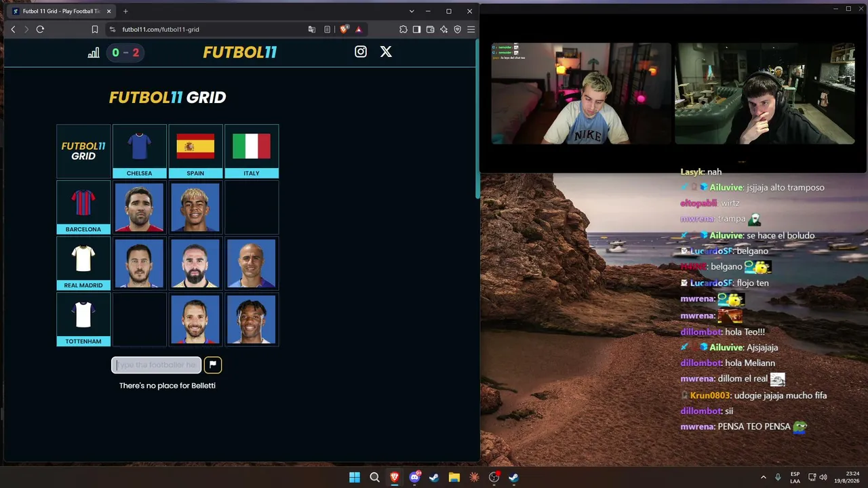
Task: Select the Real Madrid row header
Action: point(83,264)
